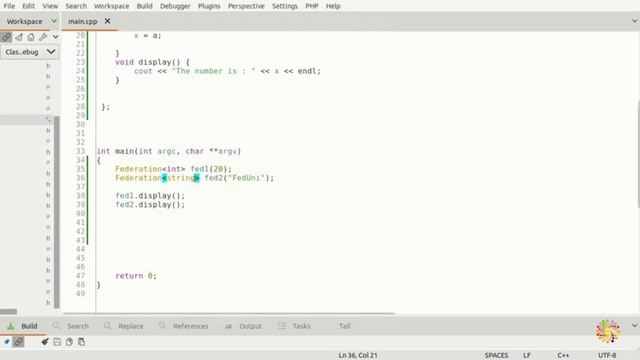This screenshot has height=360, width=640.
Task: Click the highlighted 'string' template argument
Action: 180,178
